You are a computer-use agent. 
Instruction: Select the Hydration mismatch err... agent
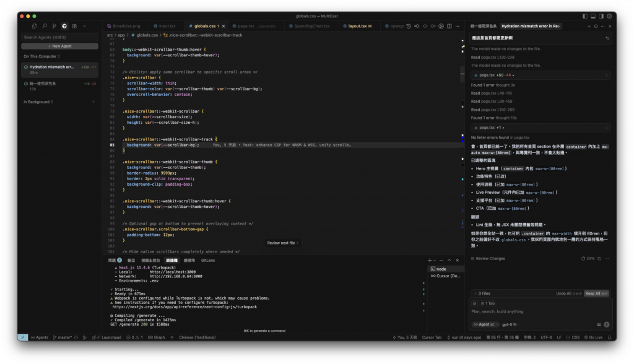tap(59, 69)
